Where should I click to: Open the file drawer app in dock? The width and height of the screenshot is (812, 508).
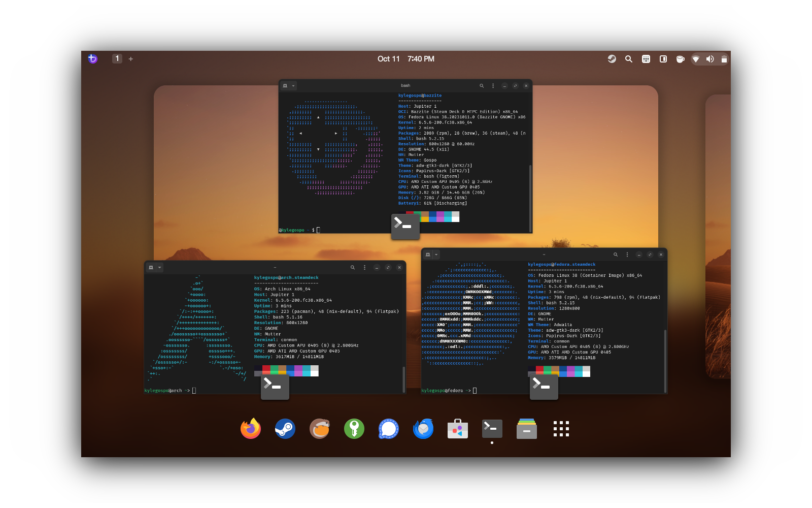(x=527, y=429)
